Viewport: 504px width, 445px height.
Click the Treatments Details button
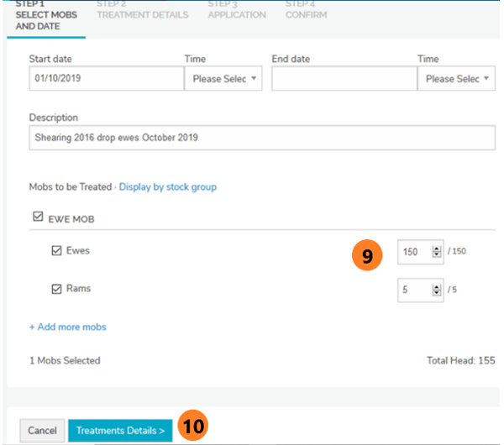[x=120, y=430]
